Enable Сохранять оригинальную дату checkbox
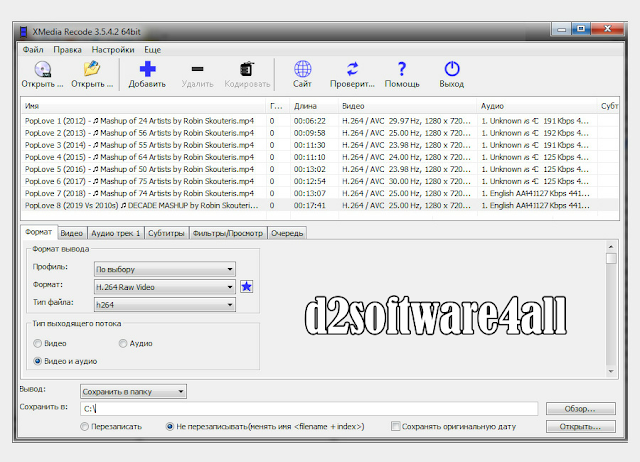 395,426
